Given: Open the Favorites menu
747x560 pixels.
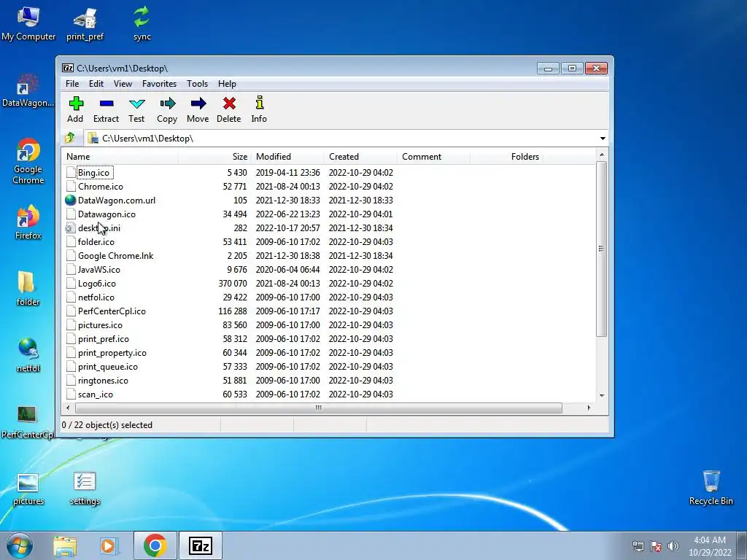Looking at the screenshot, I should [160, 84].
